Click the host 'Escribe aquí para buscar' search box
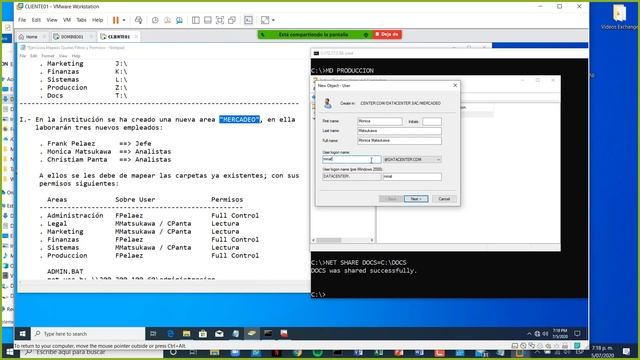 [93, 352]
